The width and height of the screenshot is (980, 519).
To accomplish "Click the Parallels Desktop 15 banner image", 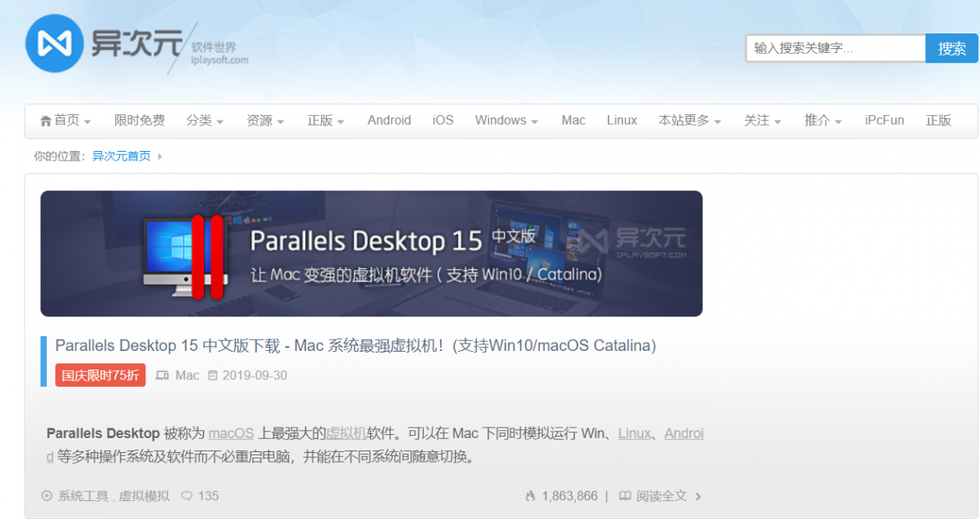I will pyautogui.click(x=372, y=254).
